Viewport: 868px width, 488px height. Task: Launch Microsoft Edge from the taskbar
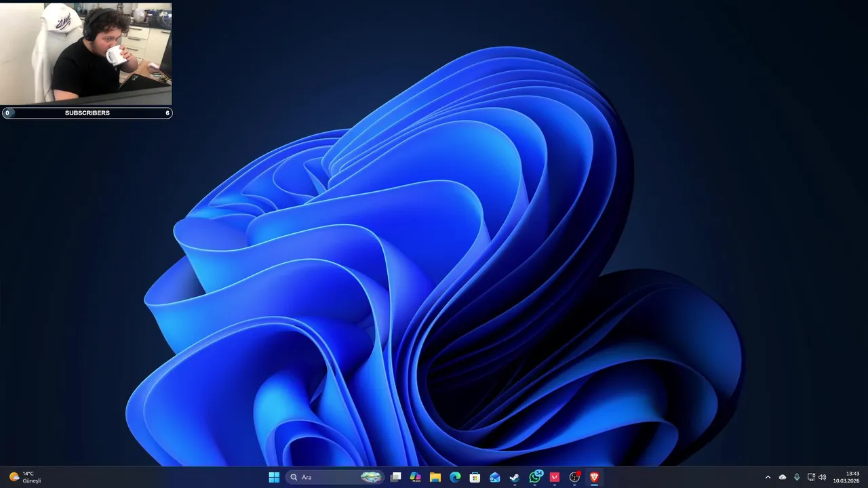coord(455,477)
